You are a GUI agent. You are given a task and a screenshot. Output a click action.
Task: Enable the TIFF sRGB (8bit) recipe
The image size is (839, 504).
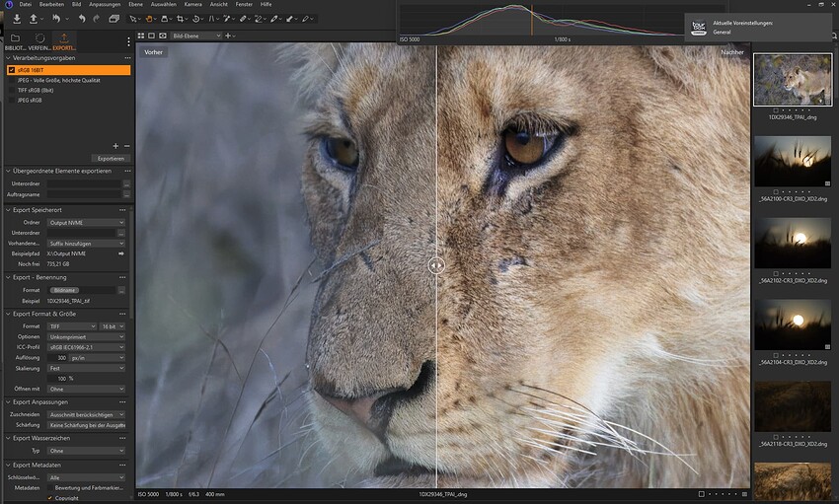[11, 91]
